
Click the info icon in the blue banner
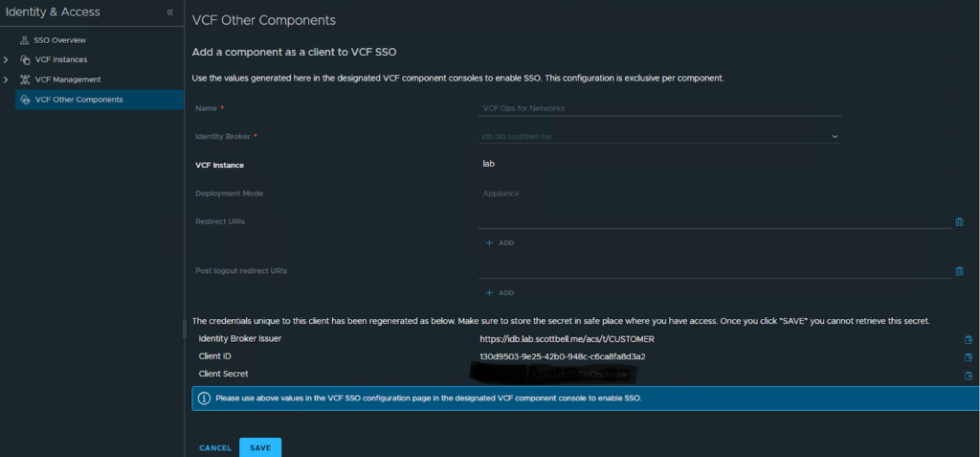pyautogui.click(x=204, y=399)
